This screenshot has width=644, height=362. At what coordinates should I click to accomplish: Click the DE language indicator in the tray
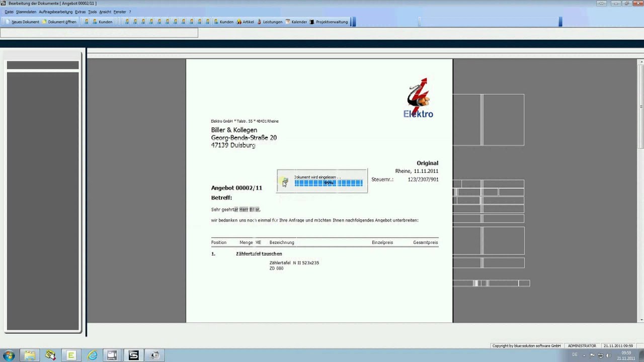tap(575, 355)
